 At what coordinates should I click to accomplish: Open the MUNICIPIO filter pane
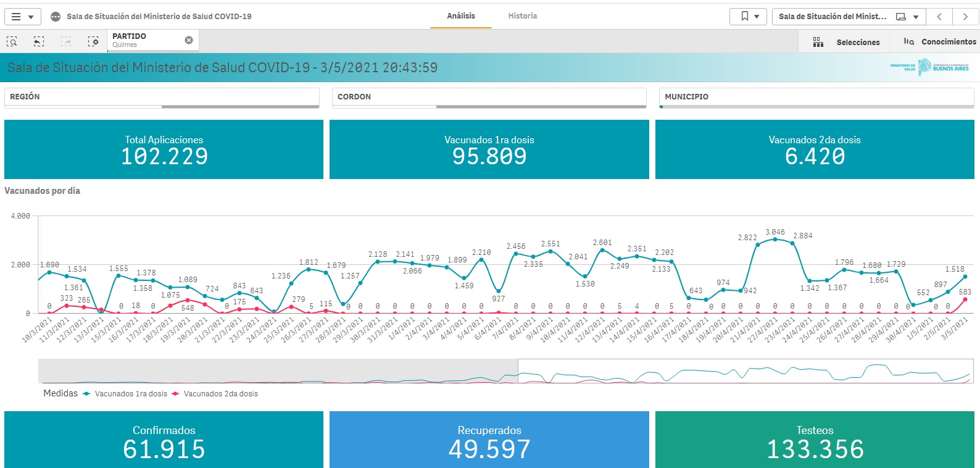point(816,97)
